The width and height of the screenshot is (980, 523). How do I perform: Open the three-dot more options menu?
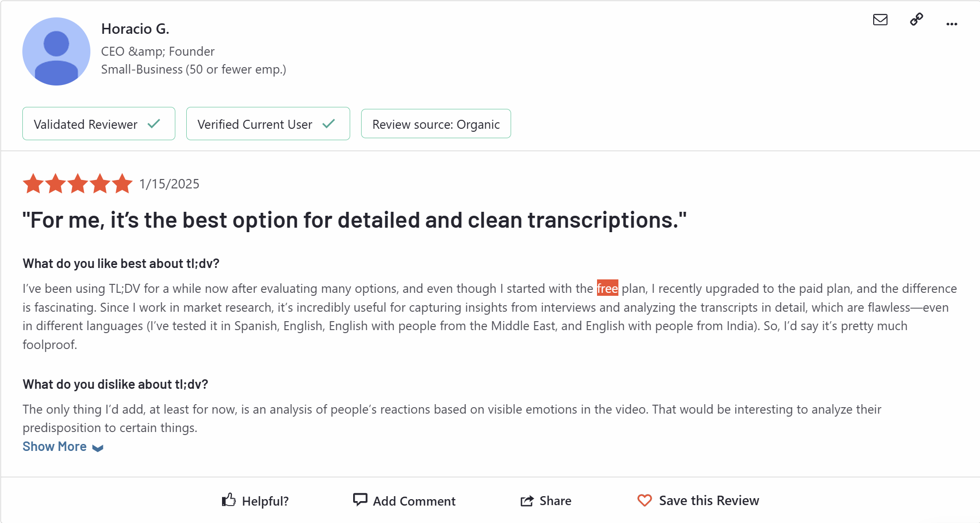click(x=952, y=24)
